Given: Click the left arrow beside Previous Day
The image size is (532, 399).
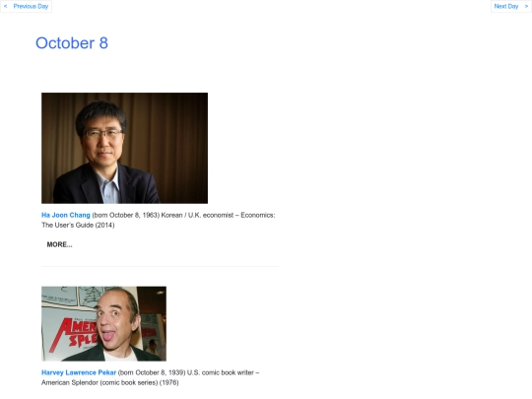Looking at the screenshot, I should click(6, 6).
